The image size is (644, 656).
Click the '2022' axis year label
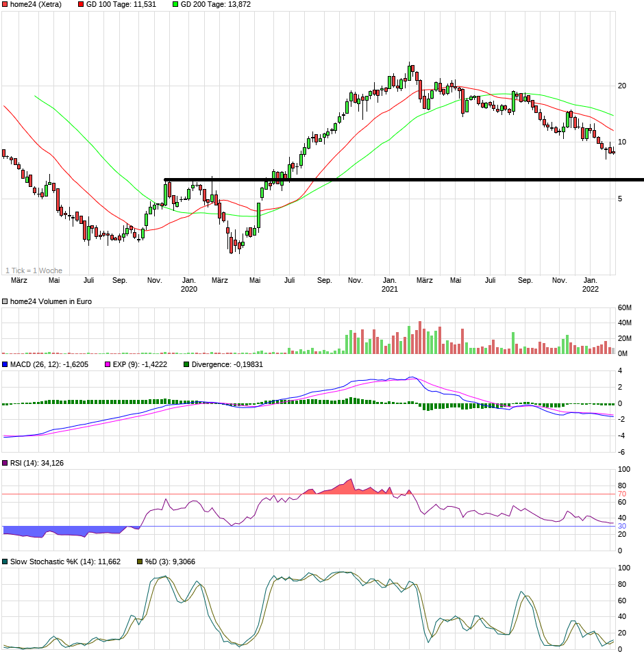tap(589, 289)
